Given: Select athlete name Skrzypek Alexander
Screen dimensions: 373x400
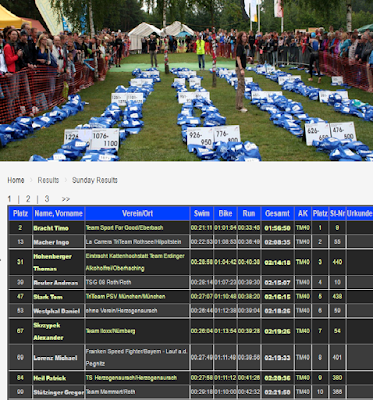Looking at the screenshot, I should click(x=48, y=331).
